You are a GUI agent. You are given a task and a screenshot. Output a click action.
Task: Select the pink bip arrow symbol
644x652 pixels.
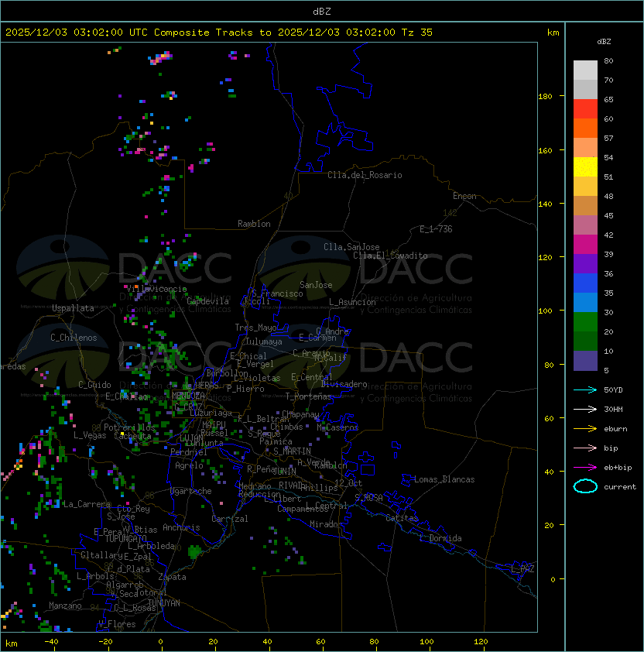pyautogui.click(x=585, y=448)
